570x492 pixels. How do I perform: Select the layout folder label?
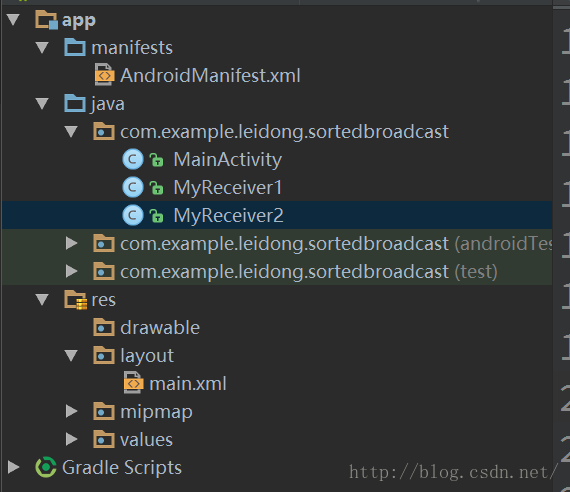click(147, 356)
